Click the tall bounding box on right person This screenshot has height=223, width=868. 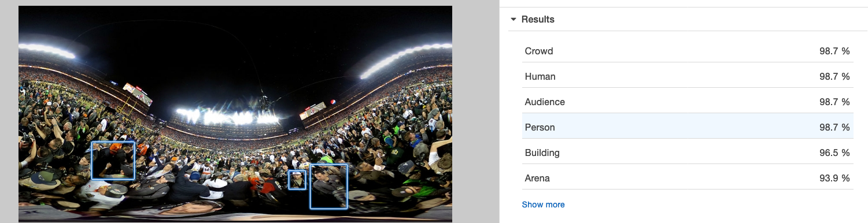pyautogui.click(x=328, y=187)
